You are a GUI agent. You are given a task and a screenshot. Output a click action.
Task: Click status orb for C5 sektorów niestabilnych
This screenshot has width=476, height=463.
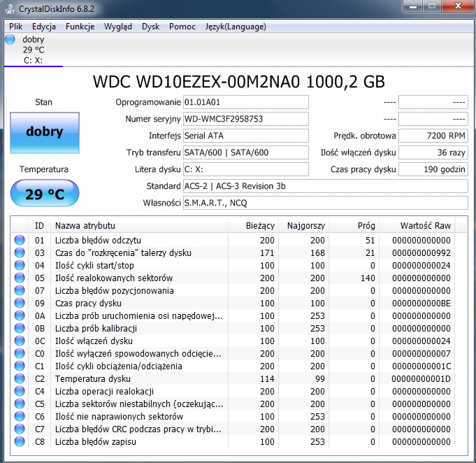click(20, 404)
